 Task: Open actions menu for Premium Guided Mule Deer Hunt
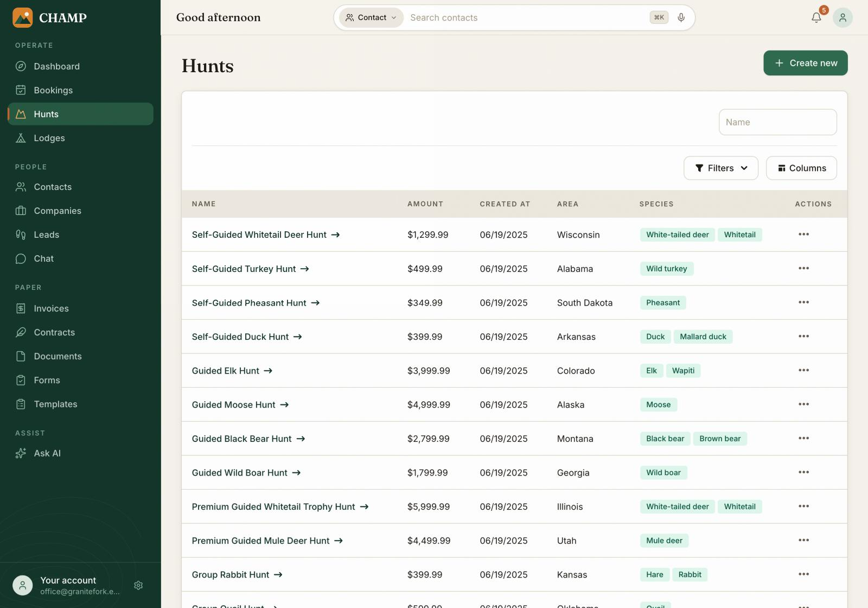pos(803,540)
